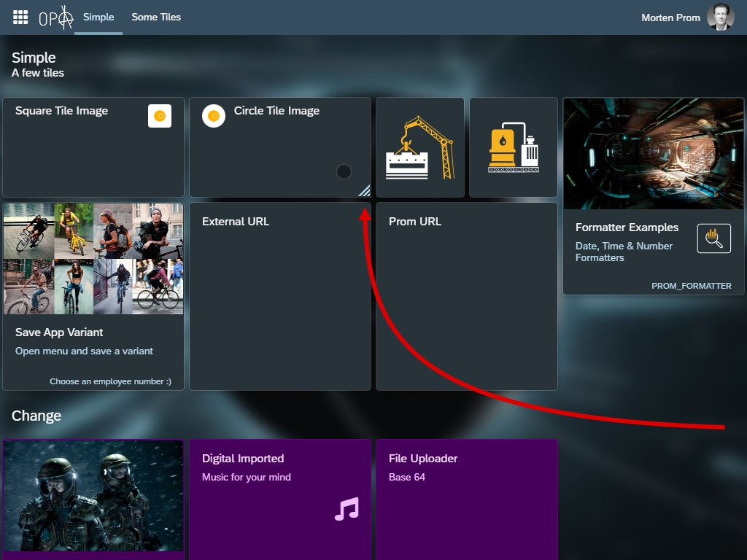The image size is (747, 560).
Task: Click the cyclists collage image
Action: coord(93,259)
